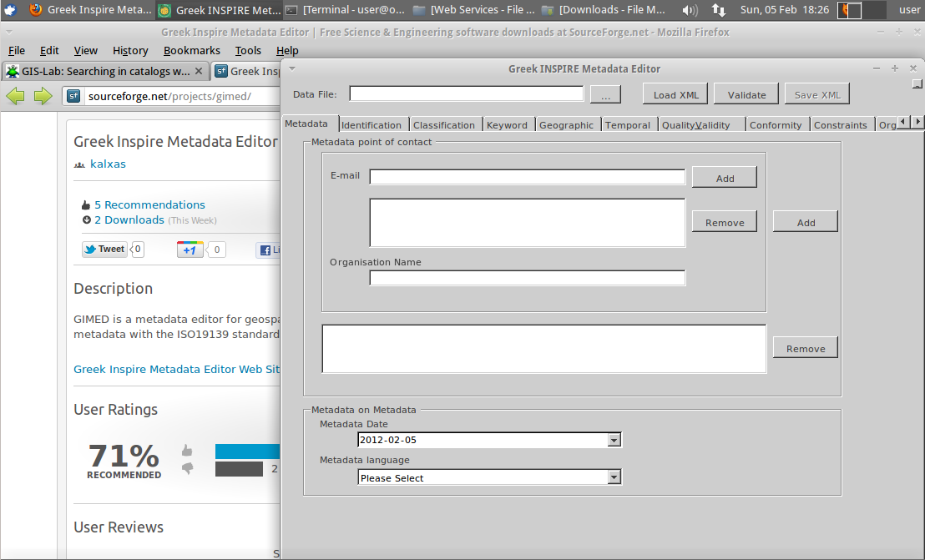Viewport: 925px width, 560px height.
Task: Click the gray not-recommended ratings bar
Action: point(239,469)
